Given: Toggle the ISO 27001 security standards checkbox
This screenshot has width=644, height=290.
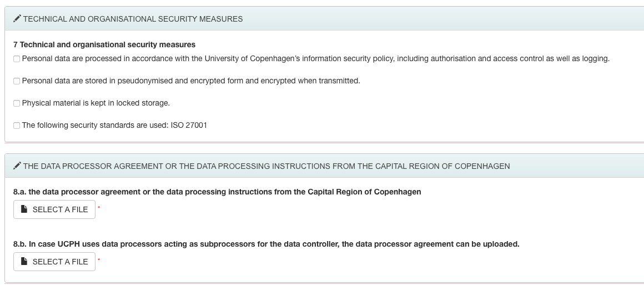Looking at the screenshot, I should coord(17,126).
